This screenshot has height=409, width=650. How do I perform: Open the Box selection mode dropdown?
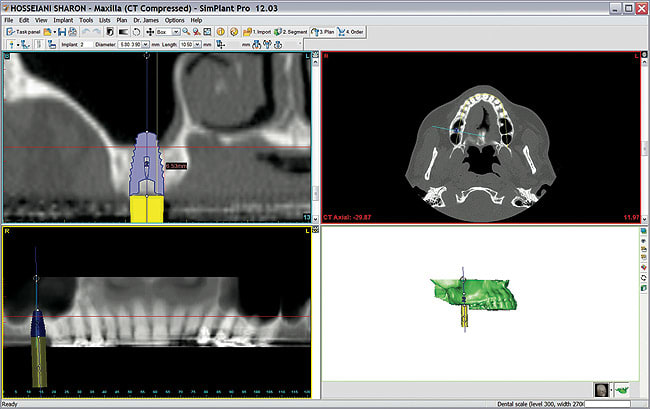tap(176, 32)
